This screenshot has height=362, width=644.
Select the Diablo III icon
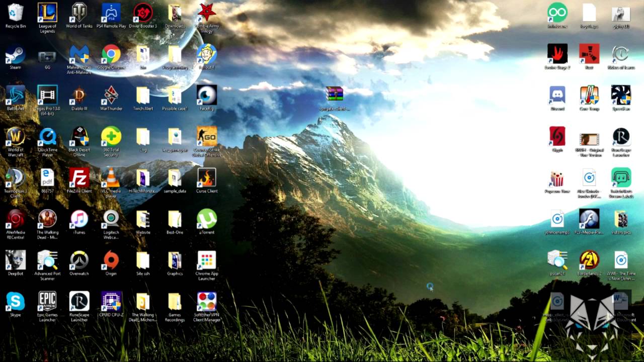coord(79,95)
